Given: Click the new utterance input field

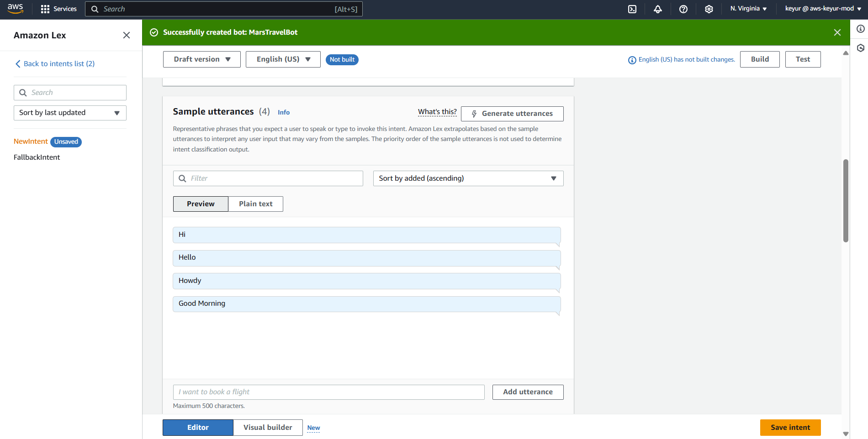Looking at the screenshot, I should tap(329, 392).
